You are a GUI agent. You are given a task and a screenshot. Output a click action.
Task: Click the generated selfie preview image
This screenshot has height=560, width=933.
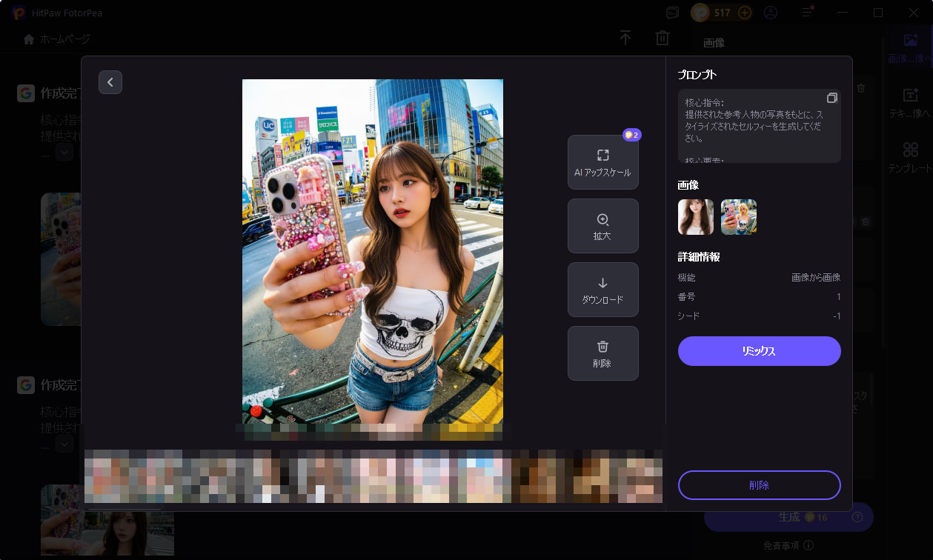coord(372,251)
